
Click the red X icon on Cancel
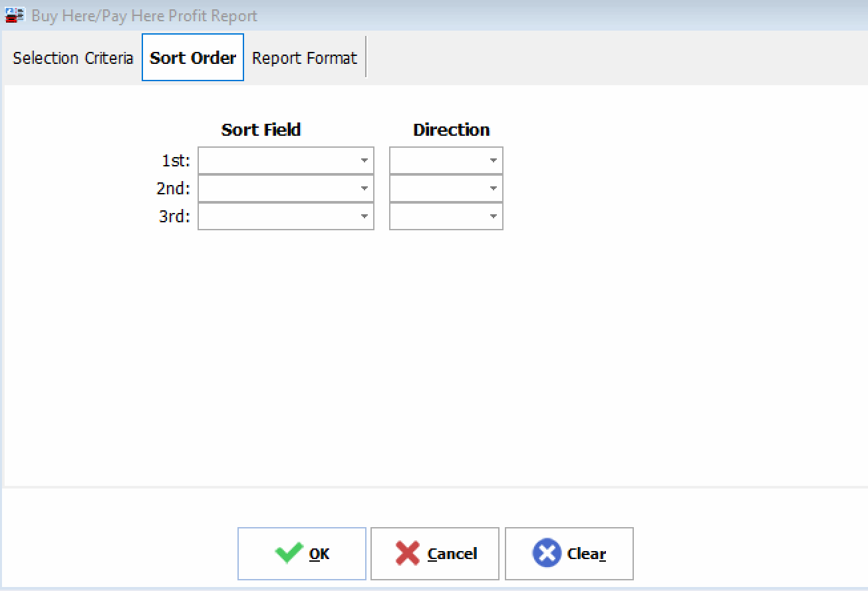pos(406,552)
